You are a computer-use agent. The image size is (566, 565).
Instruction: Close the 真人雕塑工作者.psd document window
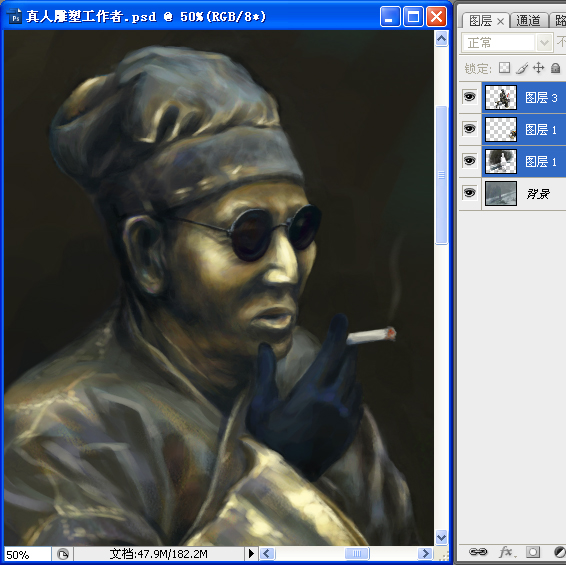(436, 17)
